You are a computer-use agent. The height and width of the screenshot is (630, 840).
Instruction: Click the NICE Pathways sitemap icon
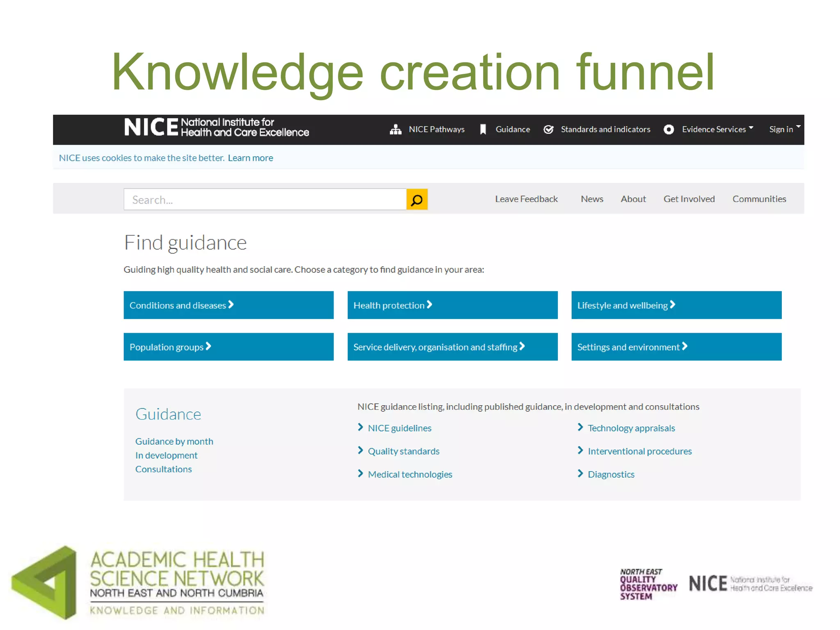[x=395, y=130]
